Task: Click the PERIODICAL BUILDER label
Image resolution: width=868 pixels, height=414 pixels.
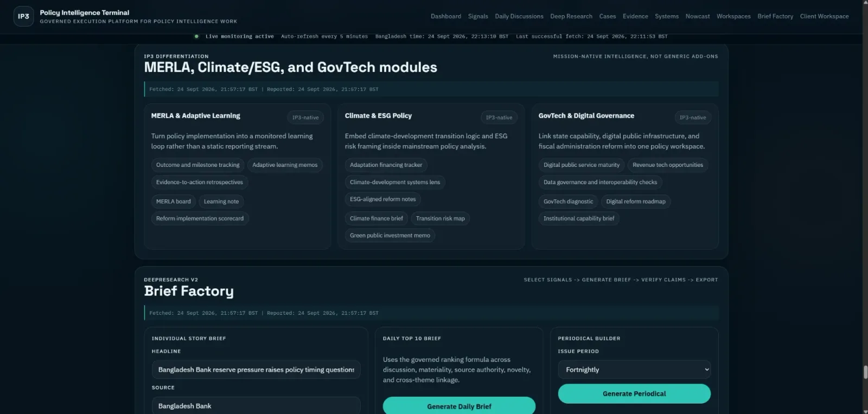Action: point(589,338)
